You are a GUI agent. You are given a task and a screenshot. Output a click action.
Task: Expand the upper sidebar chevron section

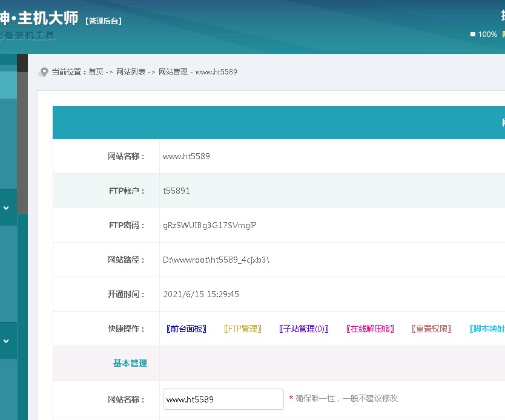6,208
